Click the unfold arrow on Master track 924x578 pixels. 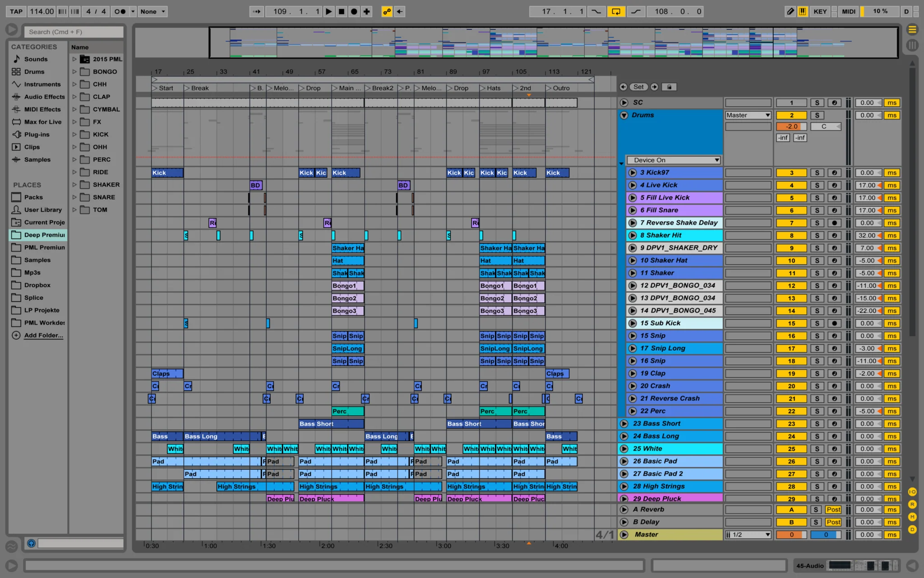tap(624, 535)
